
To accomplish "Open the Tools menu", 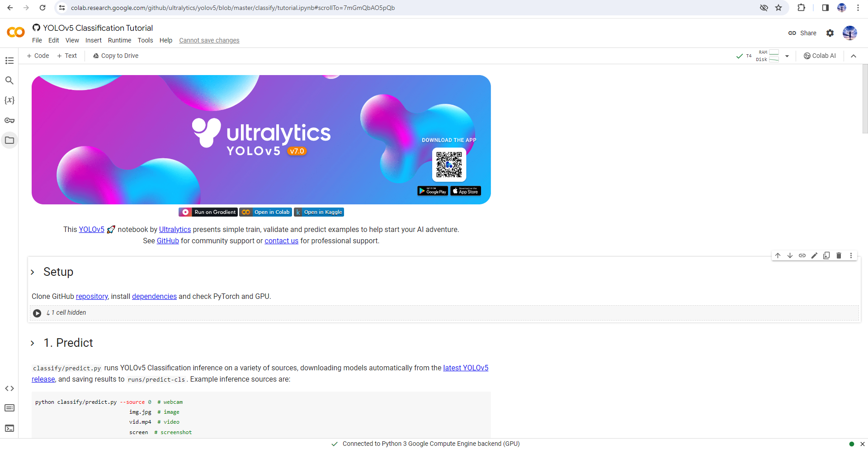I will 145,40.
